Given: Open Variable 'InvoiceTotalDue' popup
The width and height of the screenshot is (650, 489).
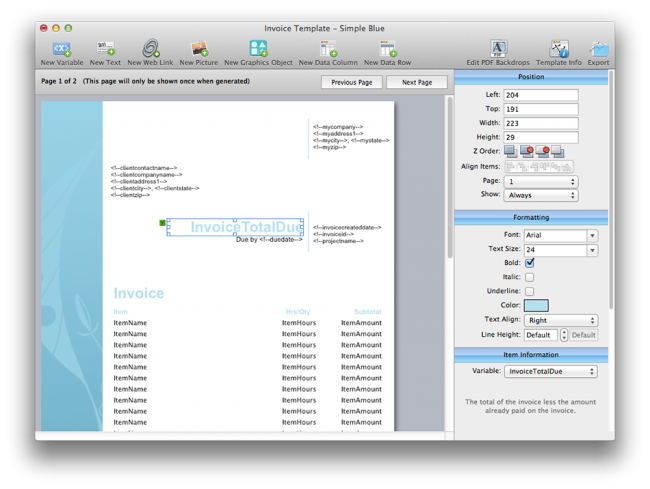Looking at the screenshot, I should [x=551, y=371].
